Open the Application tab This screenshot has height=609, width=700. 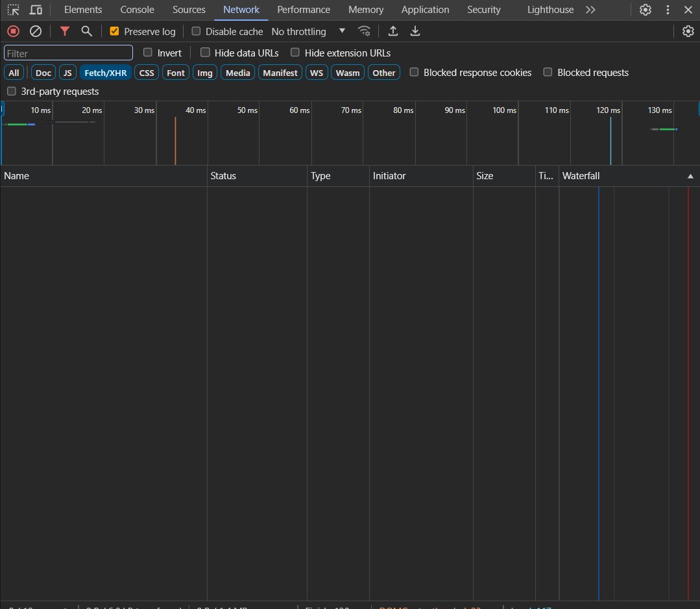point(425,10)
